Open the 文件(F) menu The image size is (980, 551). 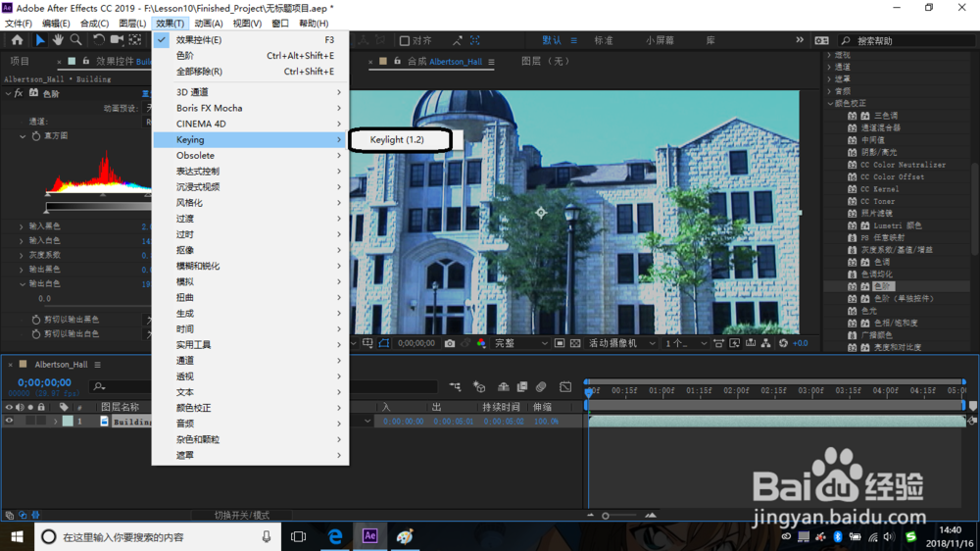click(x=18, y=24)
